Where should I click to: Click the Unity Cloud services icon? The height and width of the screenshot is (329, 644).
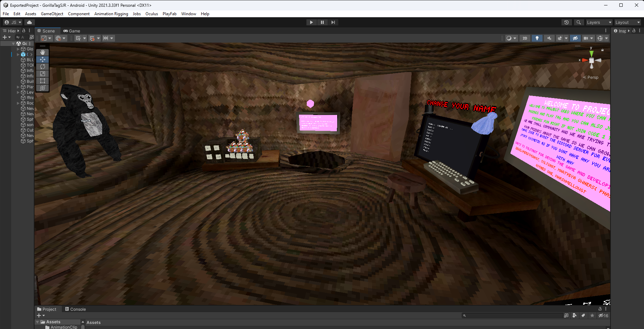click(29, 22)
